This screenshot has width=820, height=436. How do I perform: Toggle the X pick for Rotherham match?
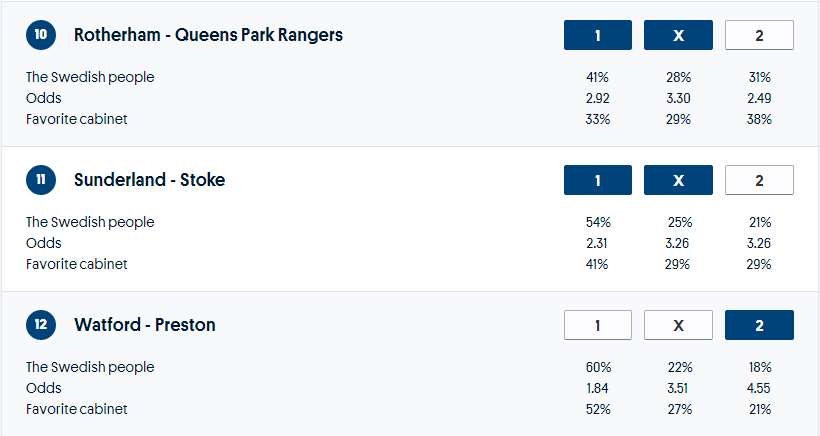point(678,35)
